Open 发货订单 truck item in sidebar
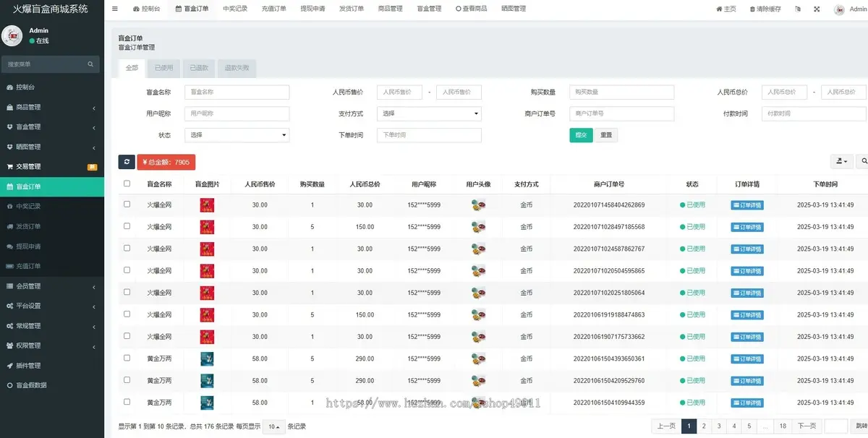The image size is (868, 438). click(52, 226)
